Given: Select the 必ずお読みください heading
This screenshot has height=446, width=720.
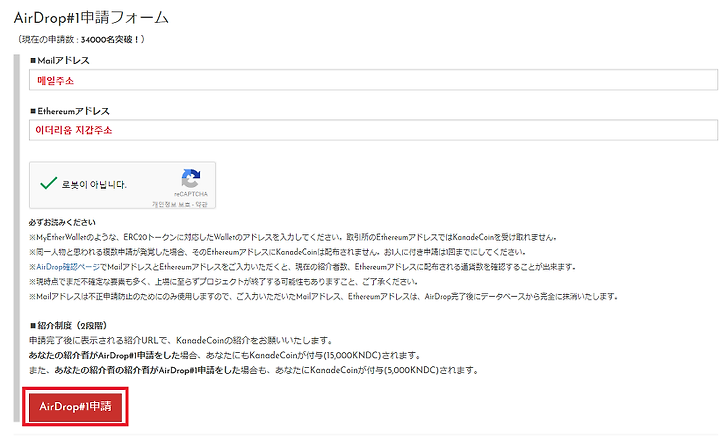Looking at the screenshot, I should pyautogui.click(x=62, y=222).
